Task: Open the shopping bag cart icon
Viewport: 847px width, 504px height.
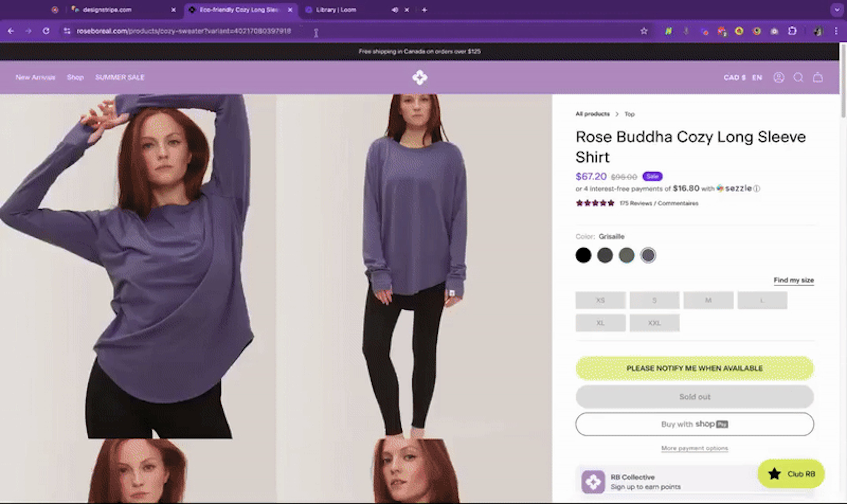Action: 818,77
